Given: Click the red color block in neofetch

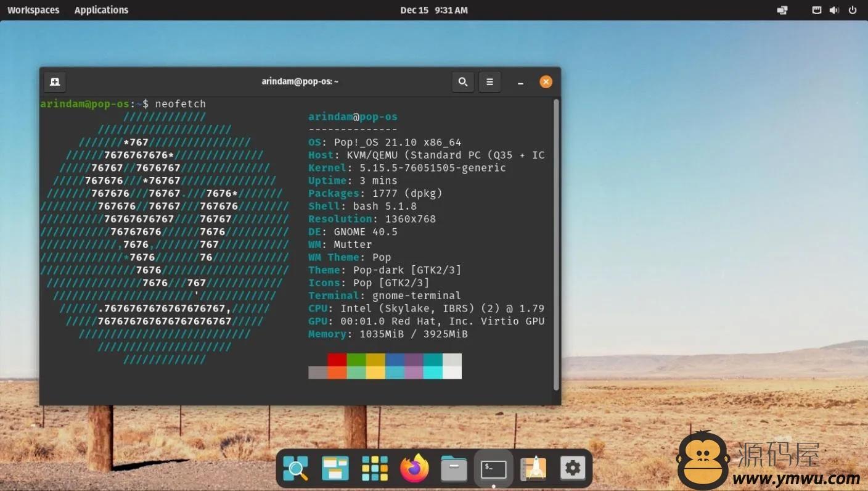Looking at the screenshot, I should coord(337,360).
